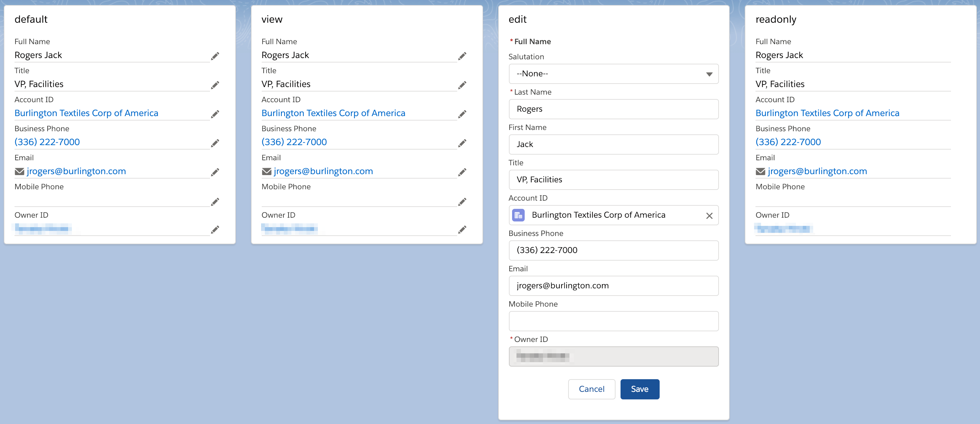
Task: Focus the Mobile Phone input in edit form
Action: pos(613,321)
